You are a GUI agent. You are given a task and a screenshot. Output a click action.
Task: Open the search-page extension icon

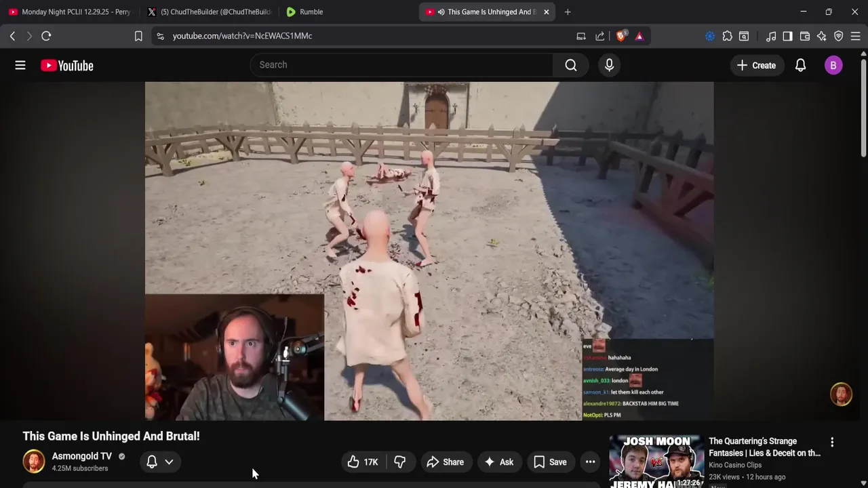tap(744, 36)
